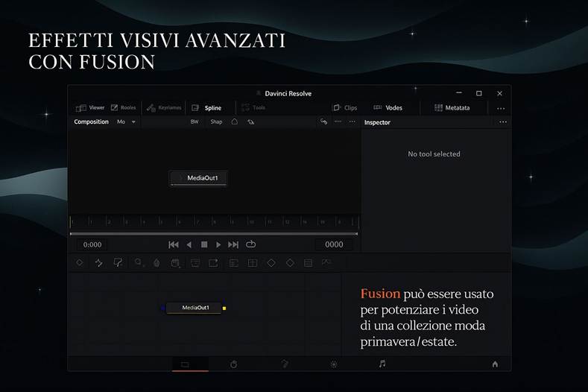Click the Davinci Resolve window title
Viewport: 588px width, 392px height.
[288, 93]
